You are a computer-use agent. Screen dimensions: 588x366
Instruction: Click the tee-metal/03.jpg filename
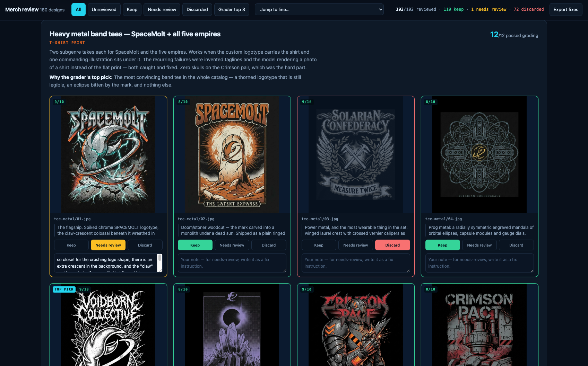(320, 219)
